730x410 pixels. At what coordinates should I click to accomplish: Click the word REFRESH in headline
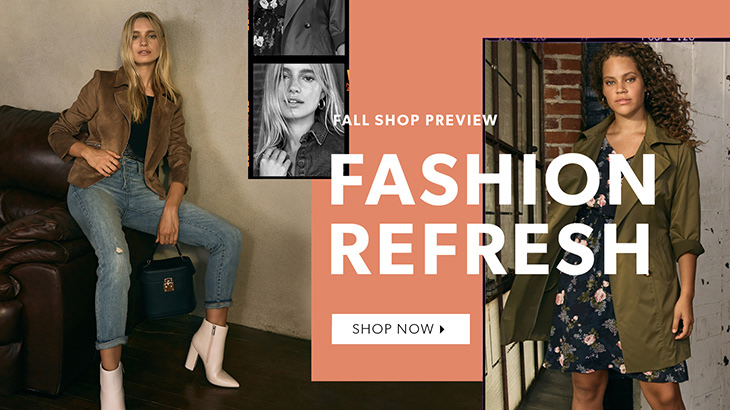[x=490, y=249]
